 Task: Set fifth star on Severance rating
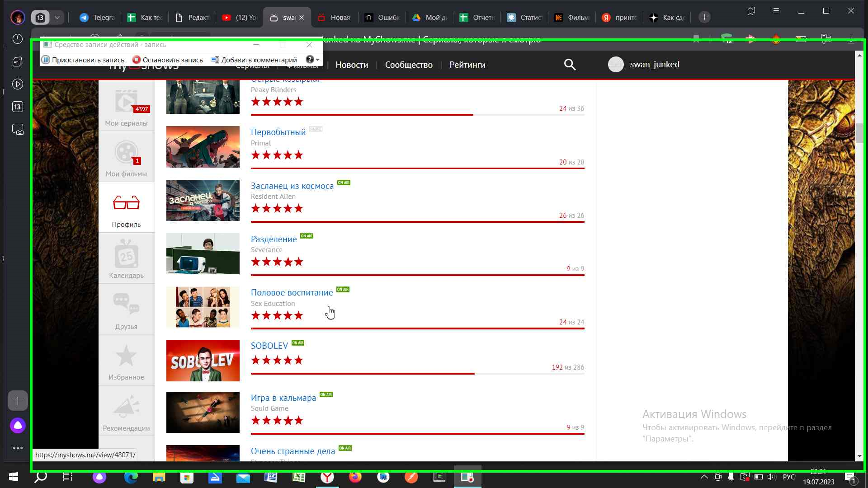tap(298, 262)
